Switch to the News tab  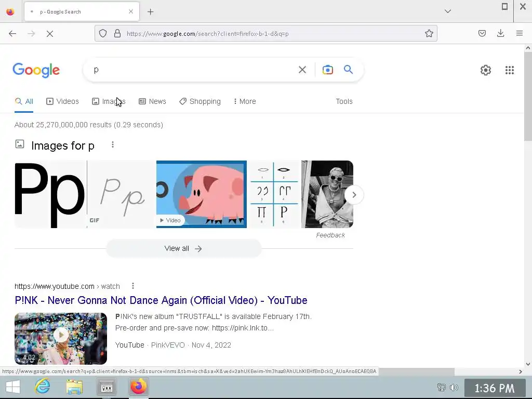click(152, 101)
